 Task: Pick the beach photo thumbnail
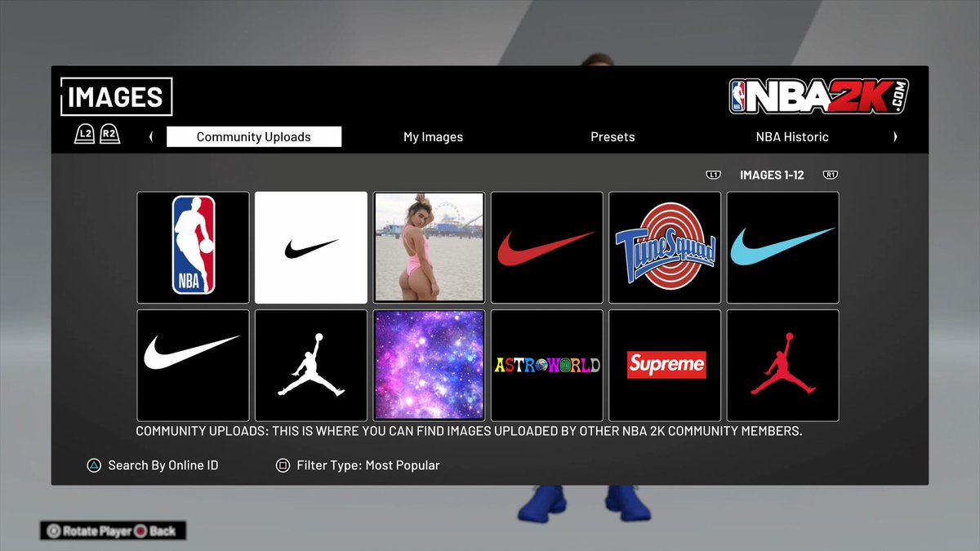[429, 248]
